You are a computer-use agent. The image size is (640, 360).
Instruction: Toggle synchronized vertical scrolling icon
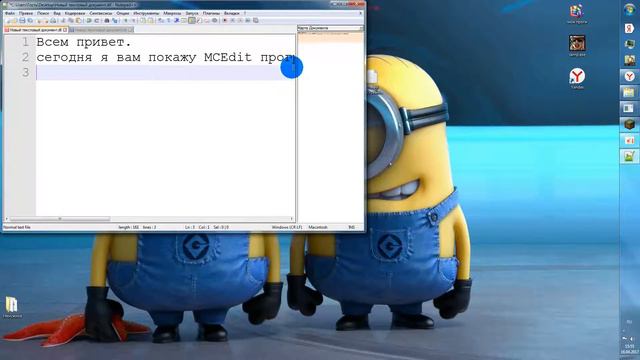click(142, 20)
